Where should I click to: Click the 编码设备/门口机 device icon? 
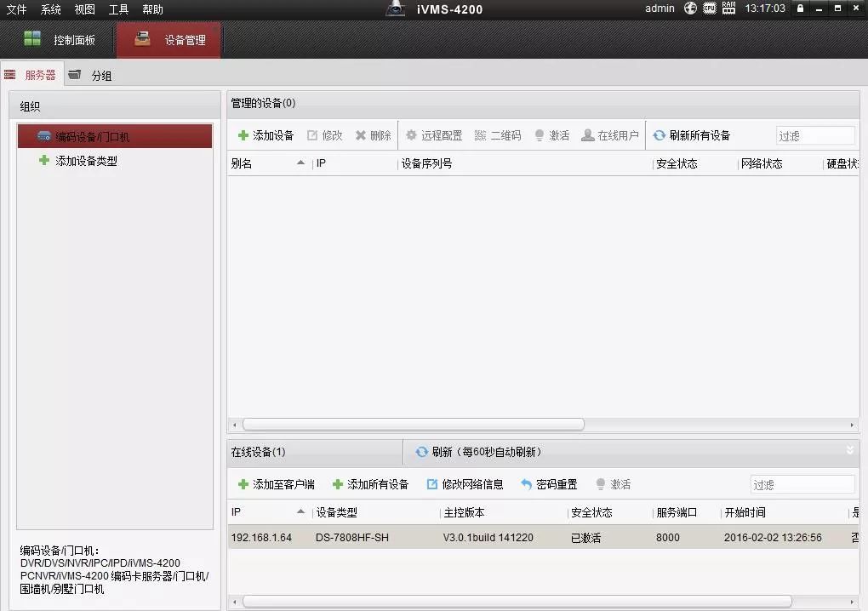coord(44,136)
